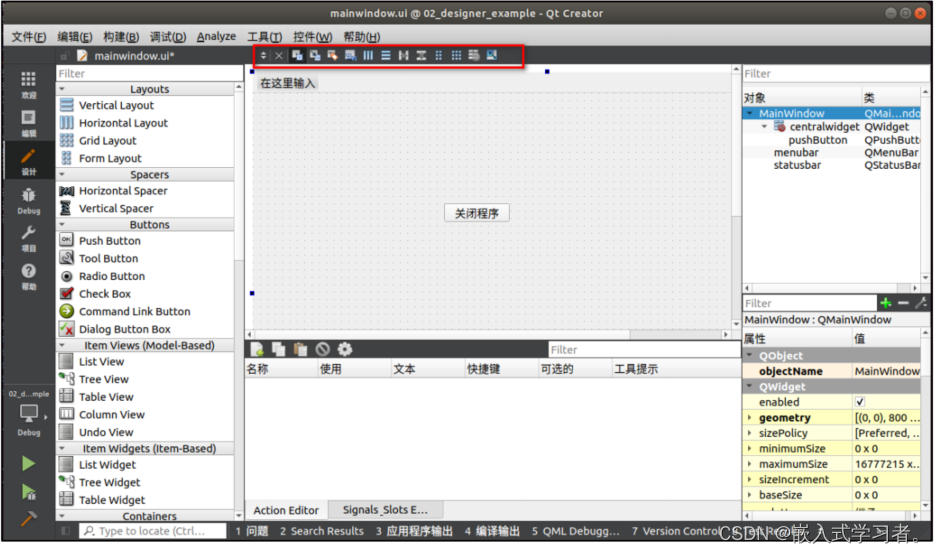Apply vertical layout from designer toolbar
The width and height of the screenshot is (934, 554).
[x=386, y=55]
